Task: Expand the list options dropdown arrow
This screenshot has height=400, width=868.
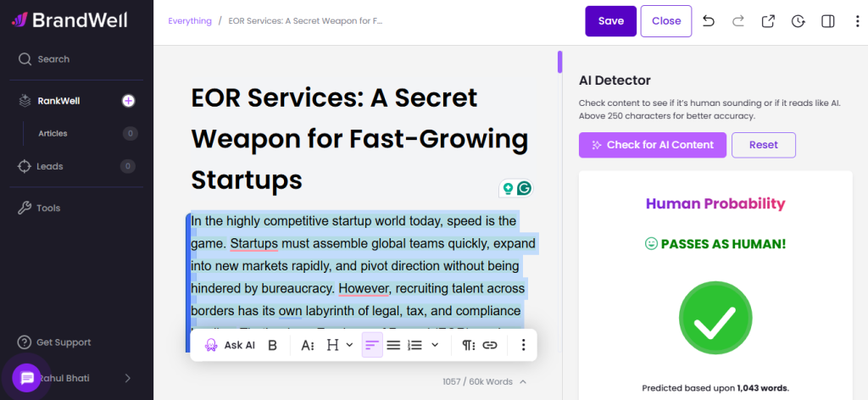Action: pos(435,345)
